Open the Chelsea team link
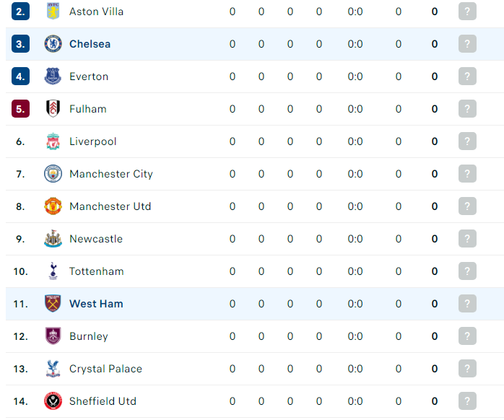The image size is (504, 420). click(90, 44)
